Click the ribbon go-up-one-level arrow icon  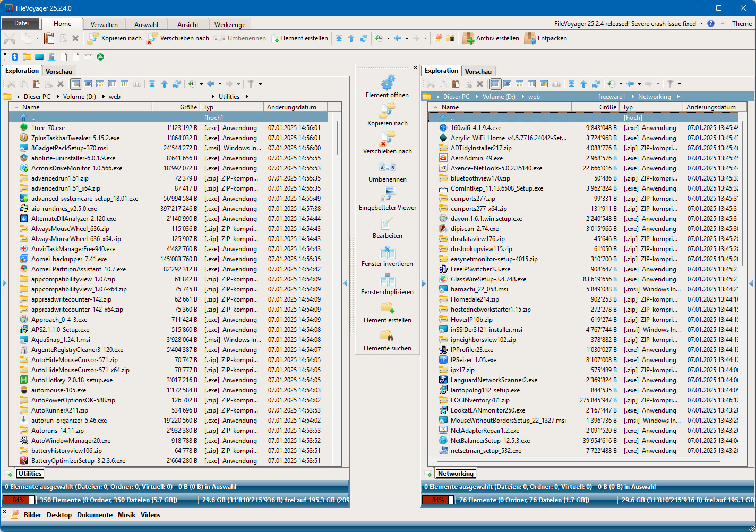[x=351, y=38]
